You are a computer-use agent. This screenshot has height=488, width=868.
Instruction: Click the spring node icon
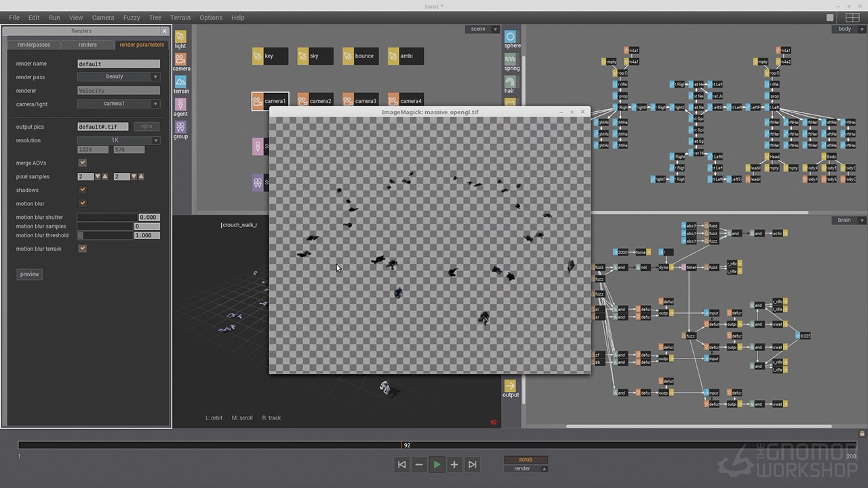point(511,60)
